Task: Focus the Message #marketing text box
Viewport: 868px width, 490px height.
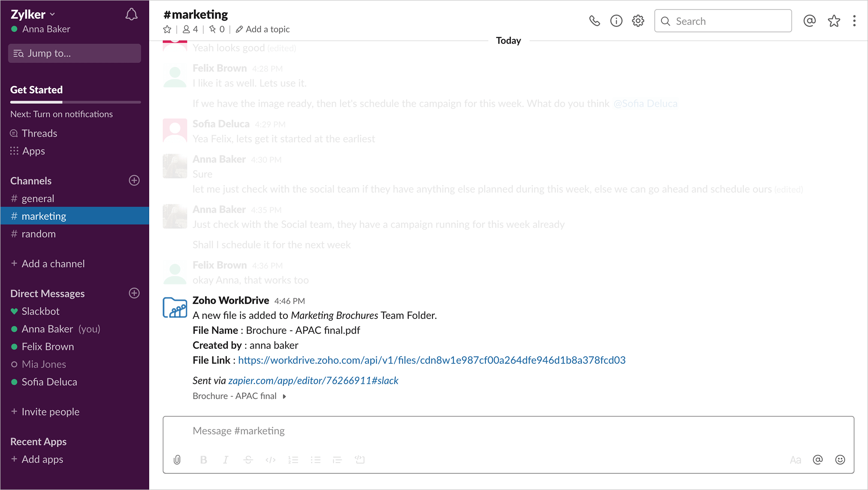Action: tap(508, 431)
